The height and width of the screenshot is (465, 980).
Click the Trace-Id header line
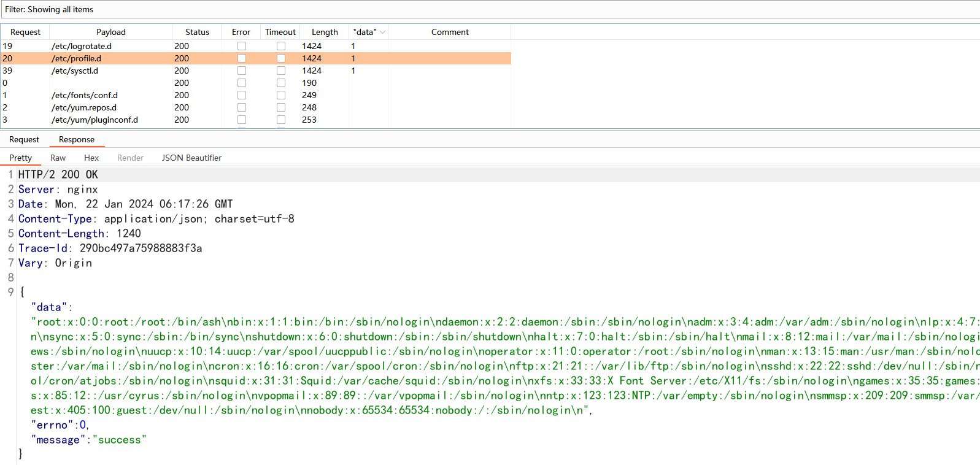pyautogui.click(x=110, y=248)
